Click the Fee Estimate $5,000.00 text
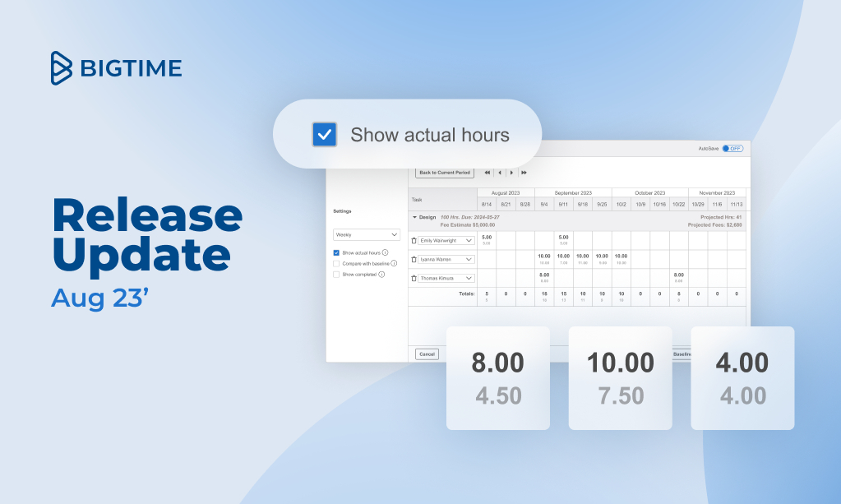Viewport: 841px width, 504px height. pos(468,225)
